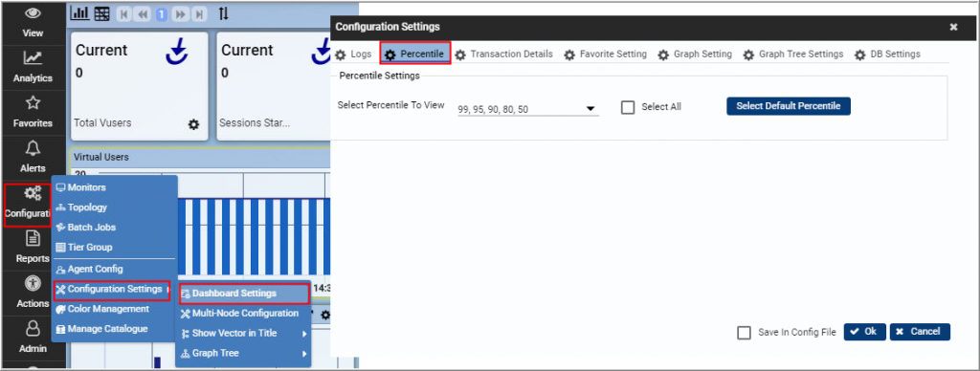Open the View eye icon in sidebar
The width and height of the screenshot is (980, 371).
33,13
